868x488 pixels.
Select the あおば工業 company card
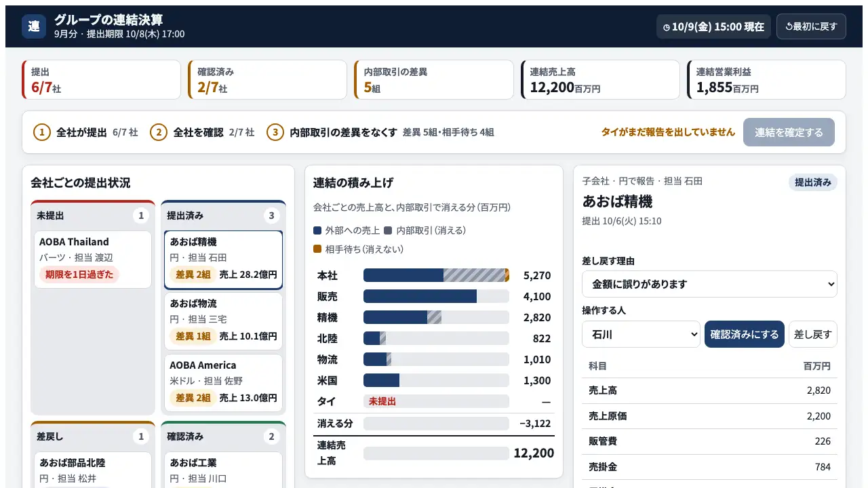223,469
